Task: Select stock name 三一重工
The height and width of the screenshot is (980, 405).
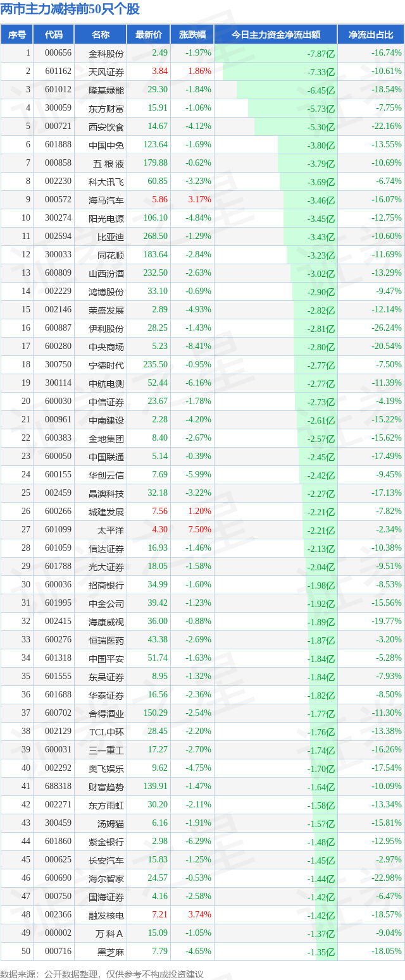Action: (106, 750)
